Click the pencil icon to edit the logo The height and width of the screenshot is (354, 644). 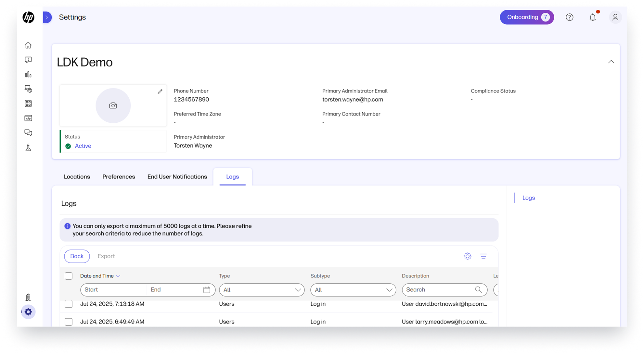point(160,92)
